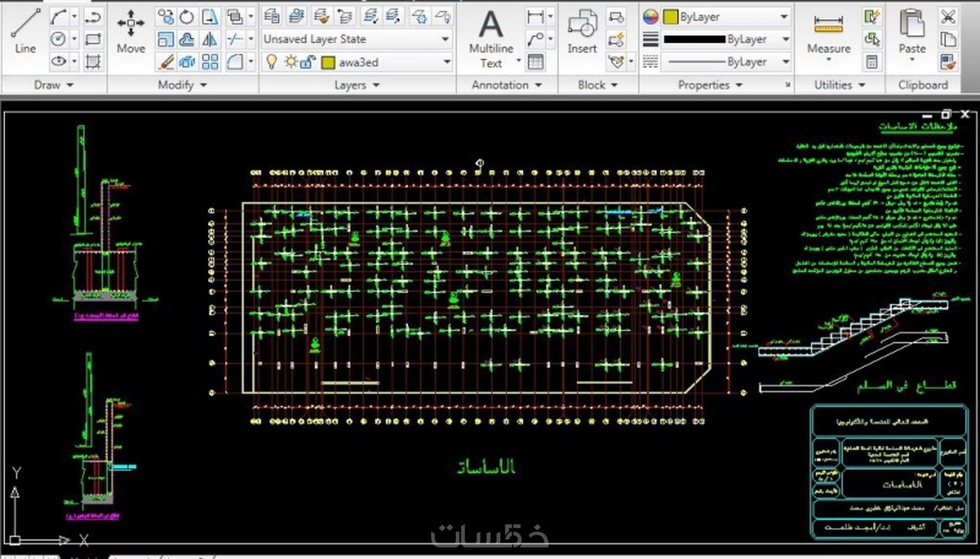The width and height of the screenshot is (980, 559).
Task: Select the Line drawing tool
Action: click(25, 32)
